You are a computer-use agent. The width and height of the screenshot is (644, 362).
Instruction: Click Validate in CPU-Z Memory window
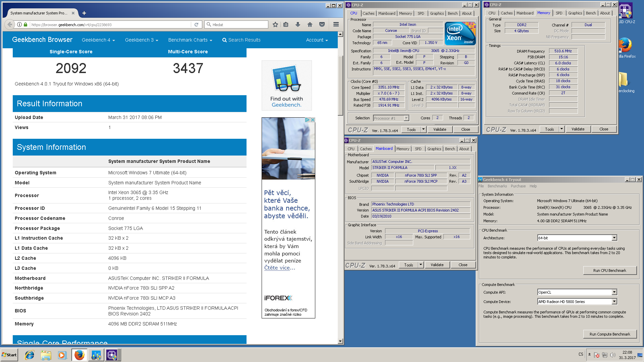tap(578, 129)
